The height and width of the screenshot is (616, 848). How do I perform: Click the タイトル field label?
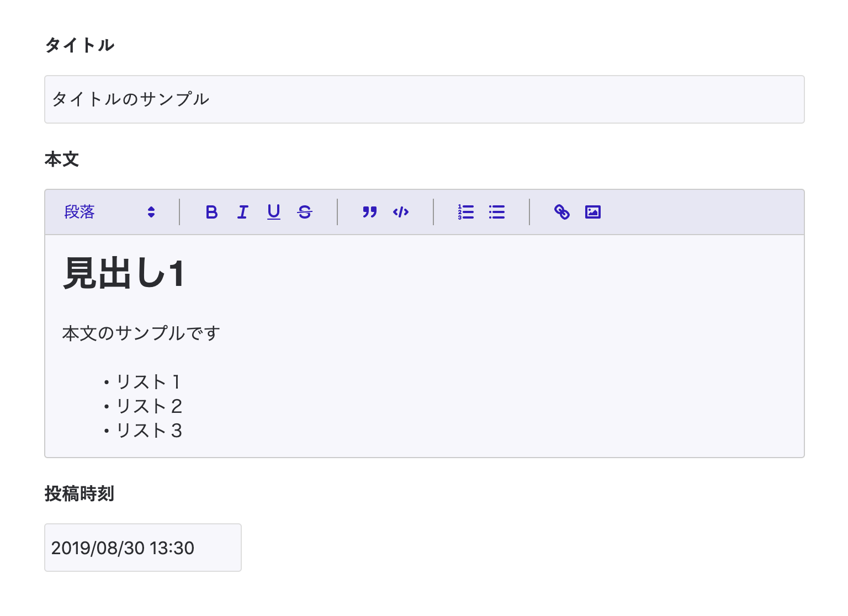click(x=79, y=45)
